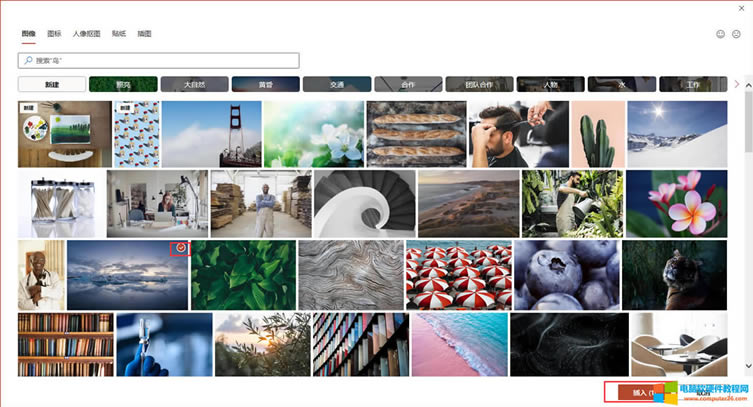Switch to the 图像 tab
This screenshot has width=753, height=407.
28,34
